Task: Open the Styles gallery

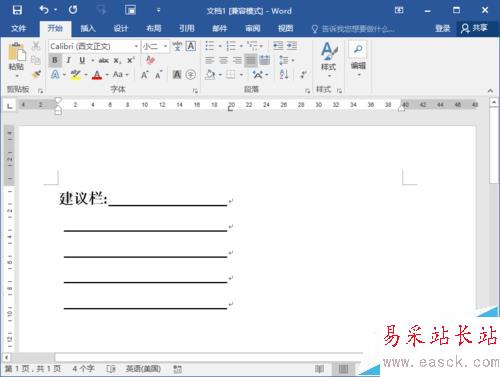Action: click(x=329, y=59)
